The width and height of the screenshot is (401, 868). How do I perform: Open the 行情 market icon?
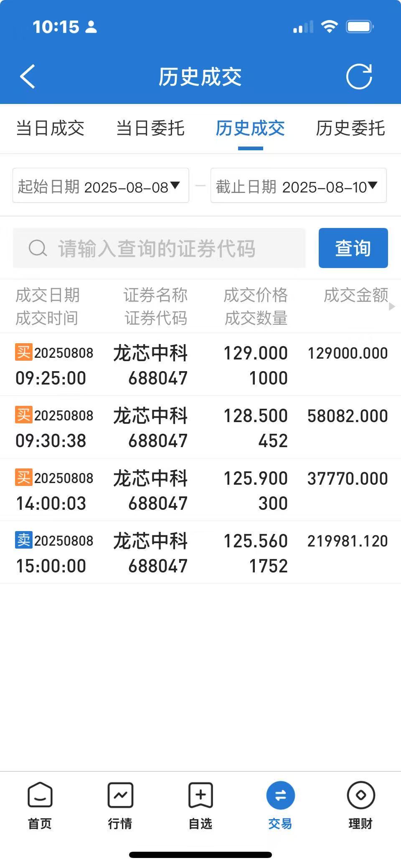(x=120, y=795)
